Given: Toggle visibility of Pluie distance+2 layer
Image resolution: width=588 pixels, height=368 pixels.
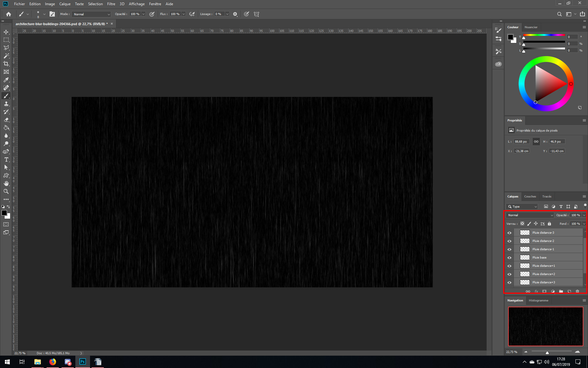Looking at the screenshot, I should [510, 274].
